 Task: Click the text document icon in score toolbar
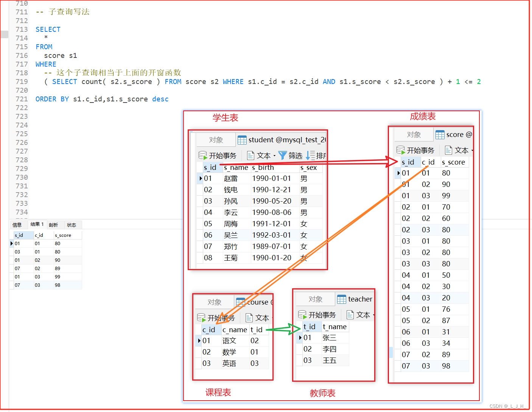click(x=448, y=150)
